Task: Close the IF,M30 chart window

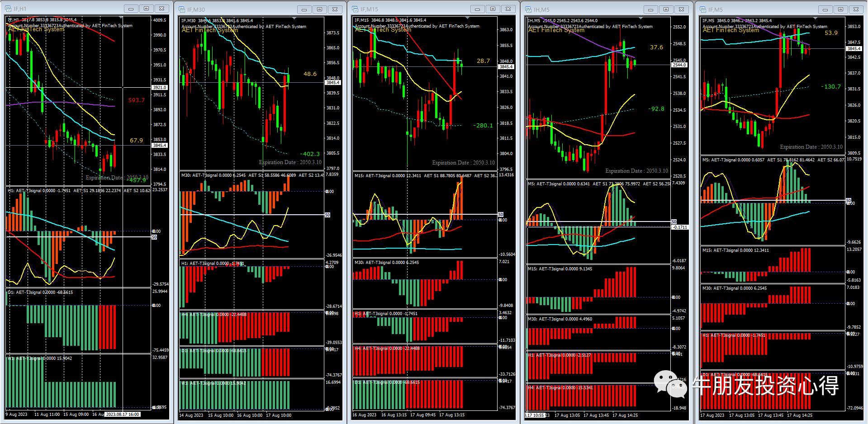Action: [x=335, y=9]
